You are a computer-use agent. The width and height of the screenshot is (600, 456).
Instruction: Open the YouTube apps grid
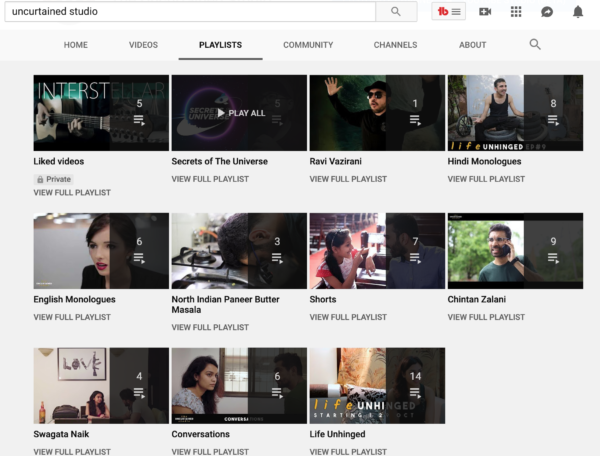pos(516,12)
